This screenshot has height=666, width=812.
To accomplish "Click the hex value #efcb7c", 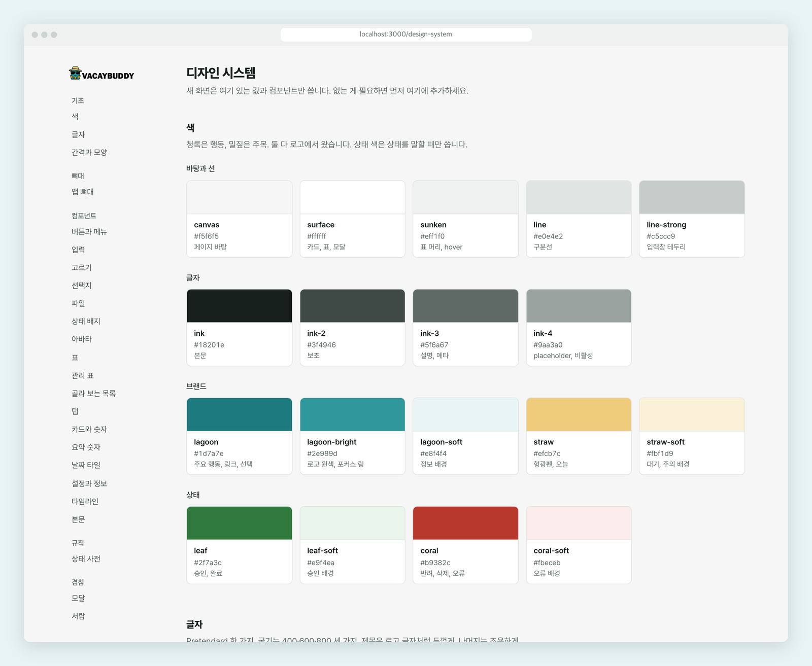I will [x=547, y=453].
